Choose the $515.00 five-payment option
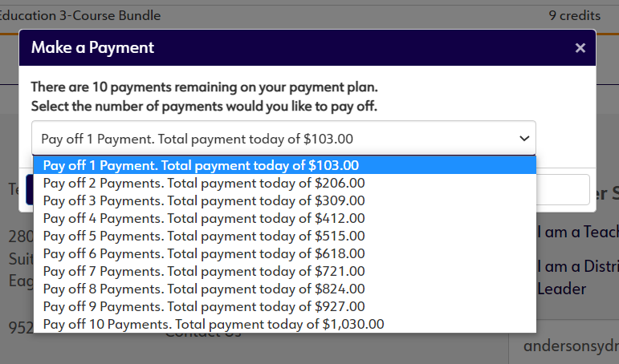 tap(204, 236)
